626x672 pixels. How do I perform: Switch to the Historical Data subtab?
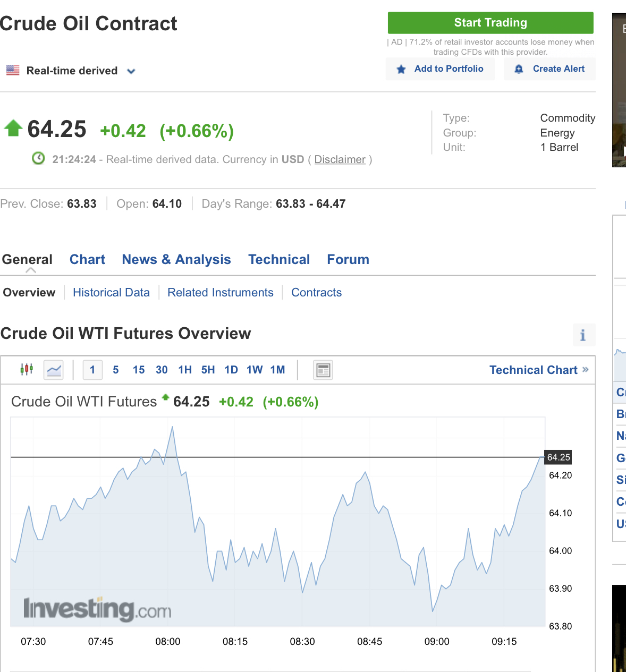[111, 292]
